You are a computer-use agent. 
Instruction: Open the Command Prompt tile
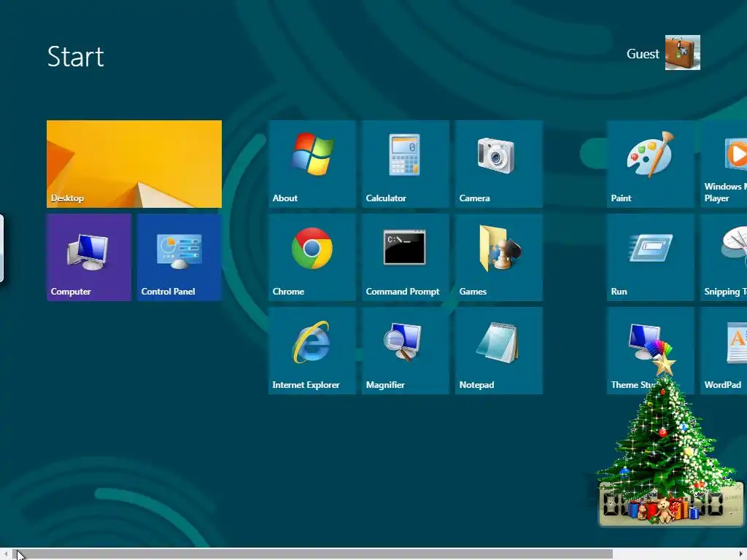406,257
